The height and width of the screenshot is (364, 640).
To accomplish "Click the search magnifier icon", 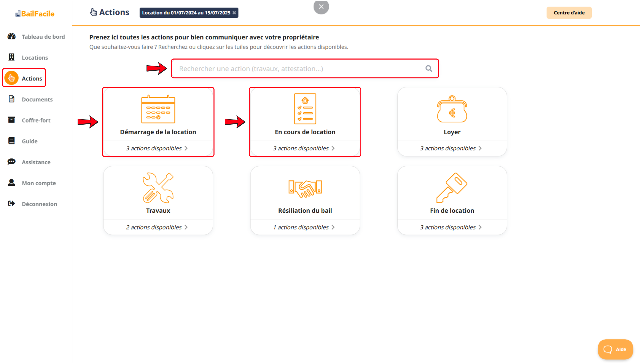I will (429, 69).
